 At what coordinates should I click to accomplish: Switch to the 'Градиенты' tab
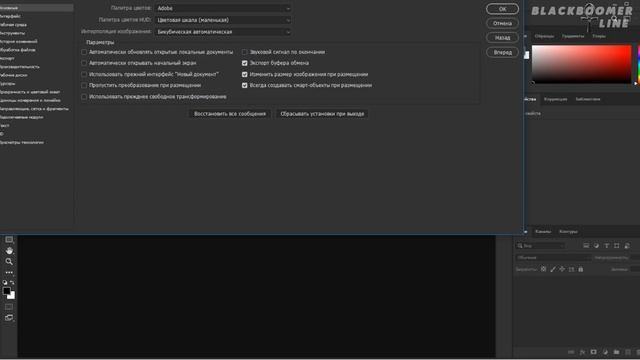click(573, 36)
